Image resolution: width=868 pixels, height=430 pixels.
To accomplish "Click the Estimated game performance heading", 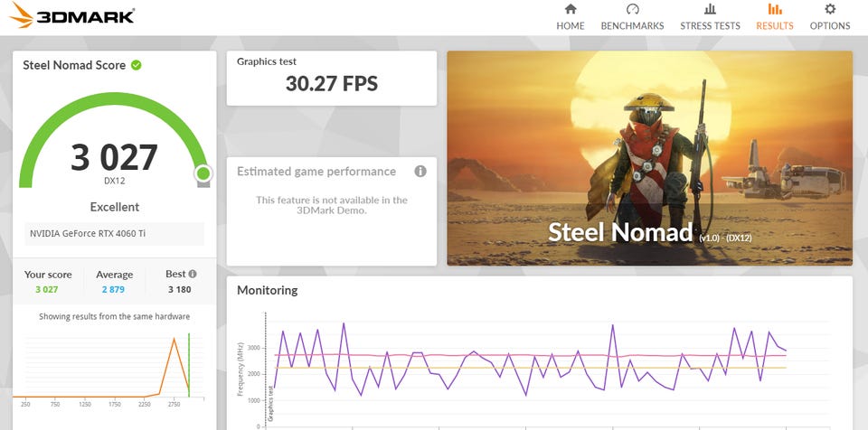I will tap(316, 172).
